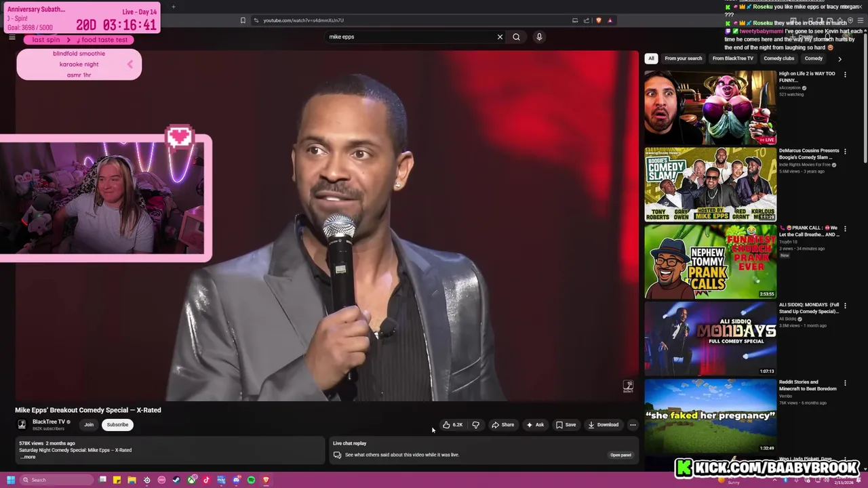Select the 'From your search' chip

(x=683, y=58)
